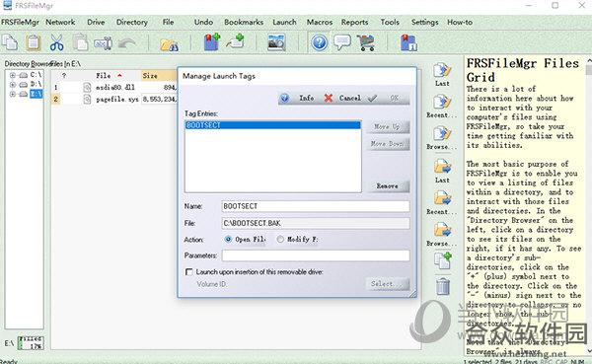Screen dimensions: 592x364
Task: Click the trash can icon
Action: tap(443, 286)
